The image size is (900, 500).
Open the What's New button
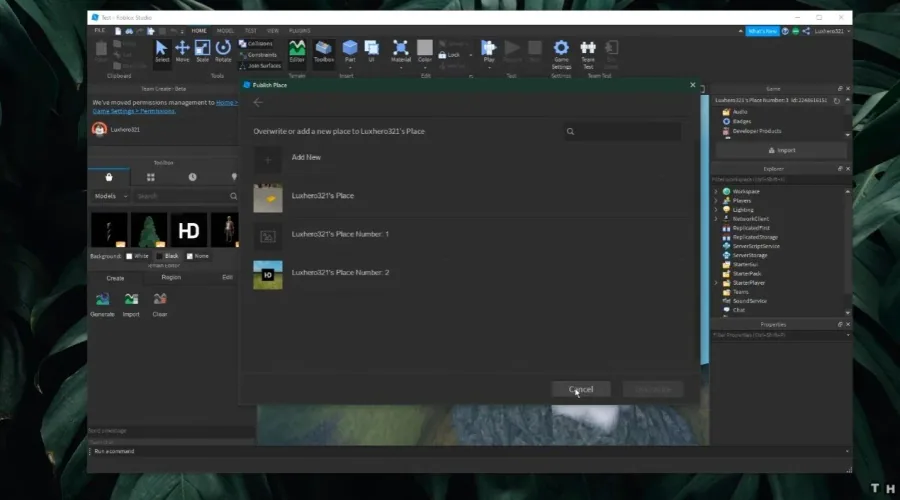point(762,31)
